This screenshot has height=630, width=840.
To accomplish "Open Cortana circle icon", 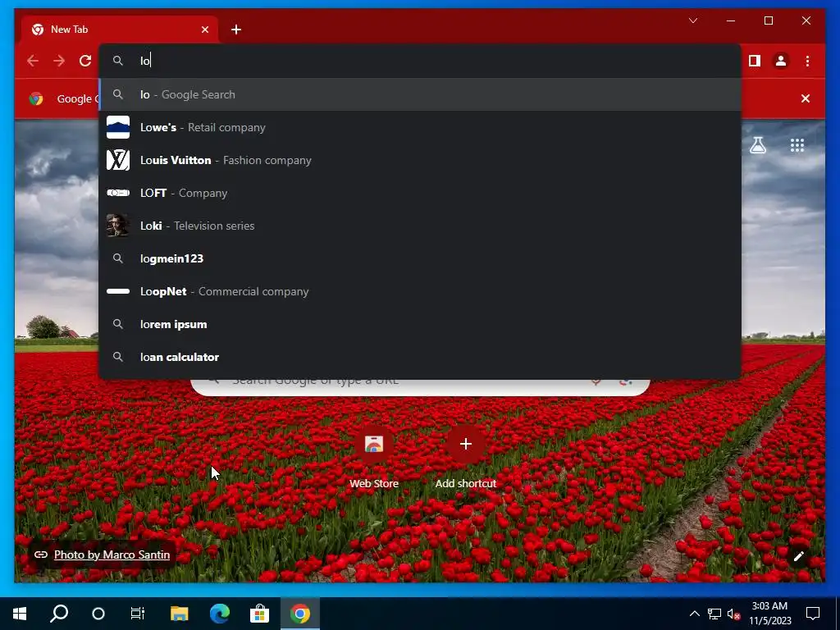I will point(98,614).
